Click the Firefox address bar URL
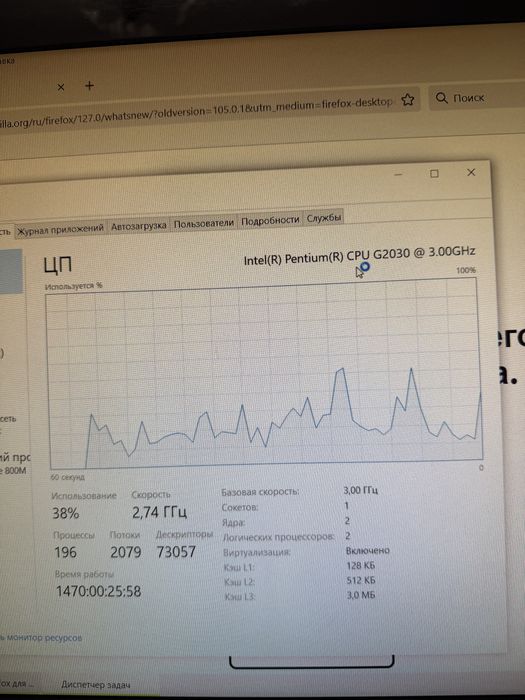Viewport: 525px width, 700px height. [x=196, y=113]
